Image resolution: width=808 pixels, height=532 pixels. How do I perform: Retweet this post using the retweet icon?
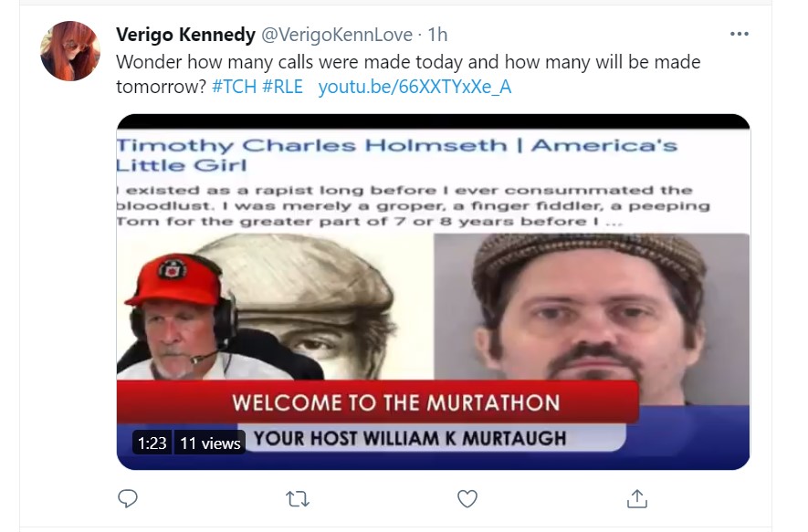pos(298,499)
